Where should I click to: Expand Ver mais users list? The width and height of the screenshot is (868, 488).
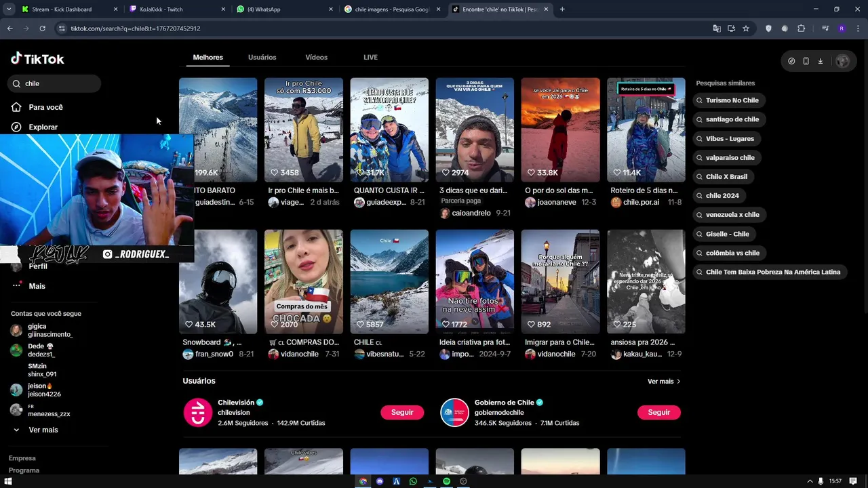pyautogui.click(x=664, y=382)
